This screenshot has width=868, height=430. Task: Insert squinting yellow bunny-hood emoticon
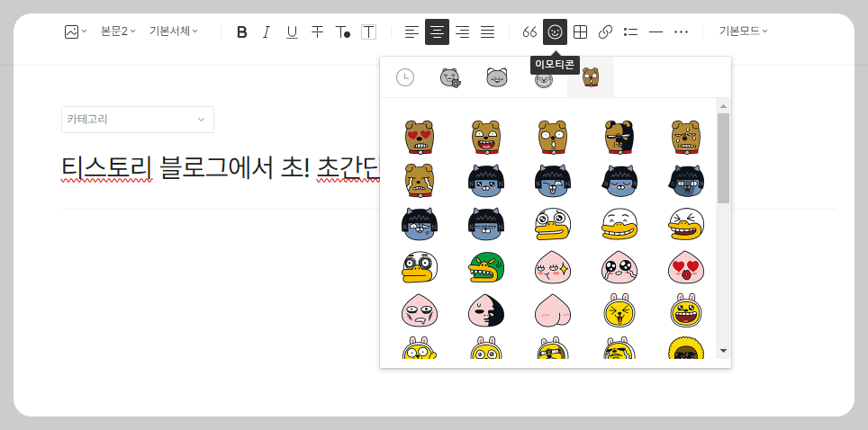[619, 310]
